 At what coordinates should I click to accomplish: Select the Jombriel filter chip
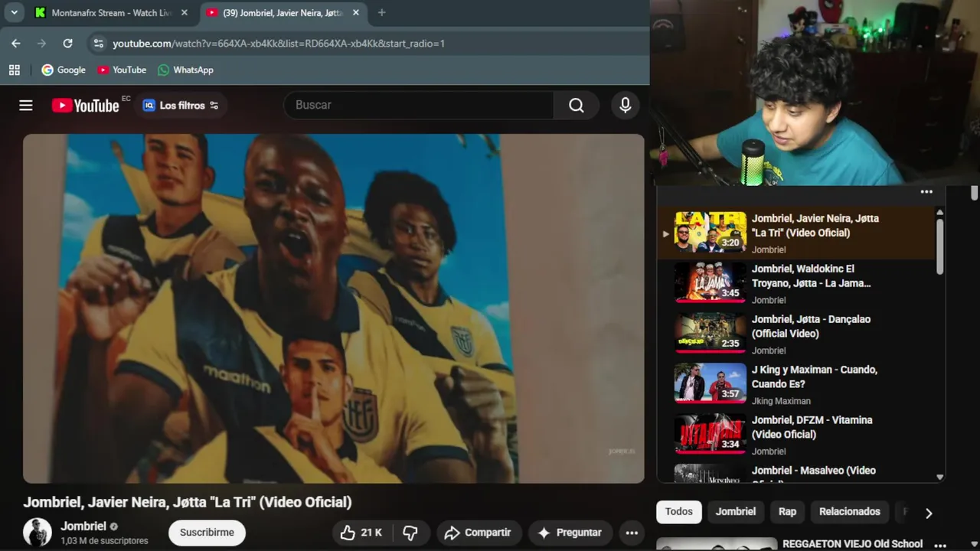tap(736, 512)
